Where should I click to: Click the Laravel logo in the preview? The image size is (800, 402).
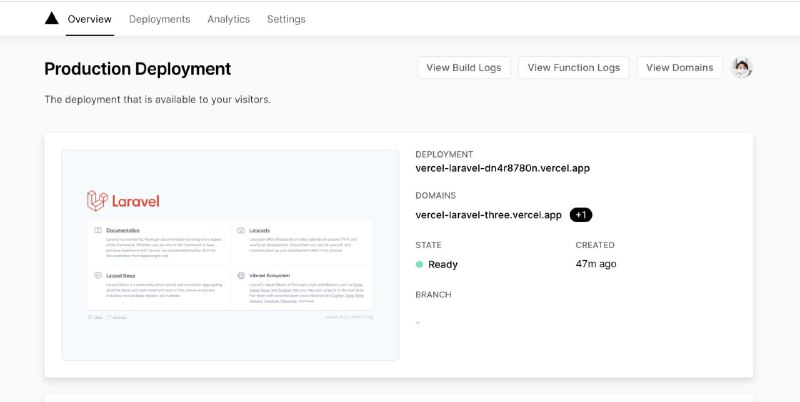(123, 201)
